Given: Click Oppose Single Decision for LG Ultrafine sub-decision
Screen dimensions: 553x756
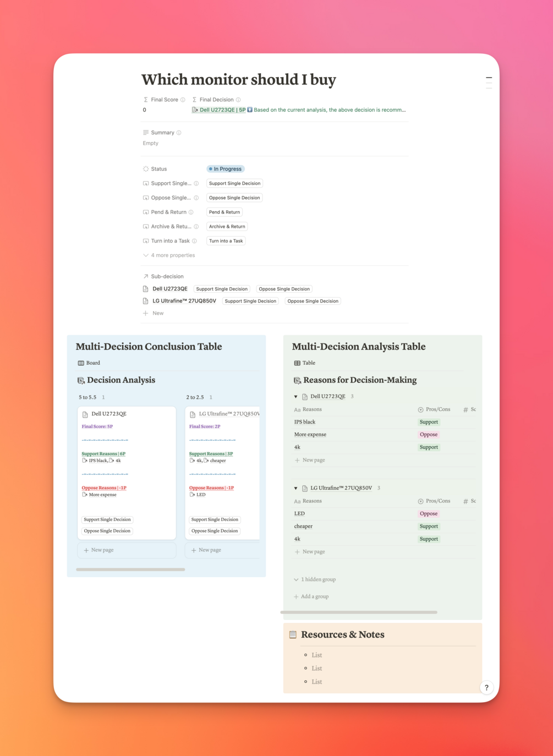Looking at the screenshot, I should pos(313,301).
